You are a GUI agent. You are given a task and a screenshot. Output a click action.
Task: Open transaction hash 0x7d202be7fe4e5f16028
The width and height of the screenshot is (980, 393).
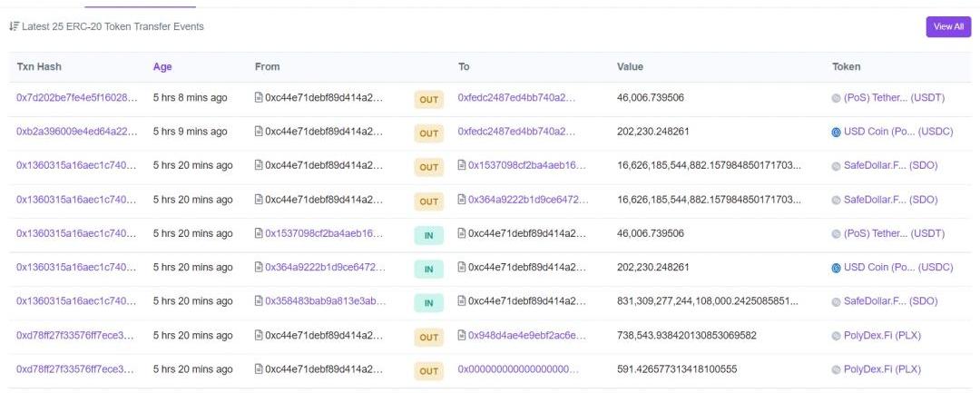pyautogui.click(x=77, y=97)
